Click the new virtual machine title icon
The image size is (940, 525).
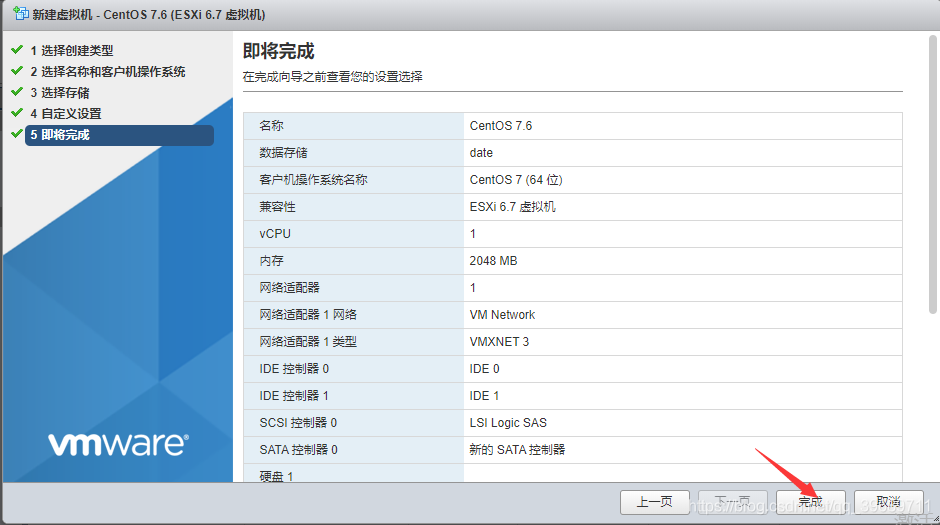pos(21,13)
